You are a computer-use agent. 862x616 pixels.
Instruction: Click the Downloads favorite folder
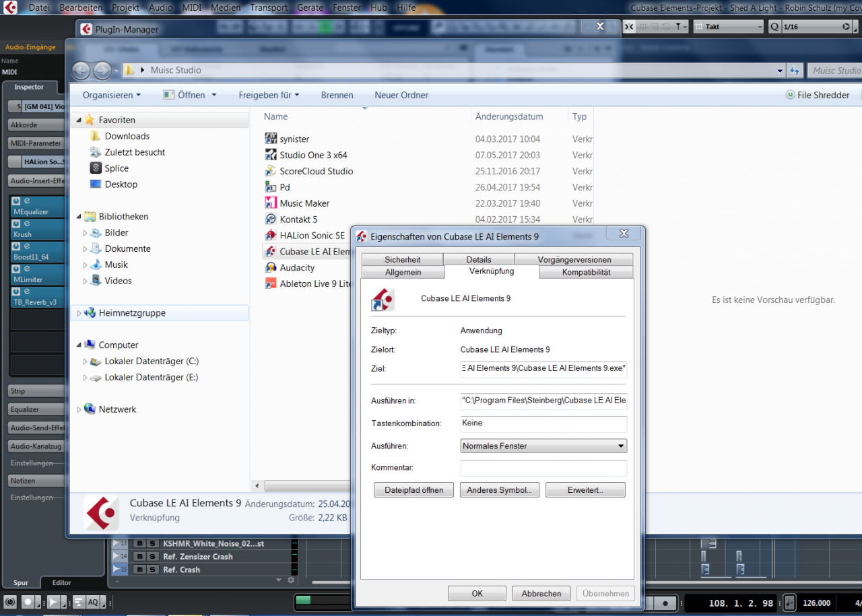tap(119, 136)
